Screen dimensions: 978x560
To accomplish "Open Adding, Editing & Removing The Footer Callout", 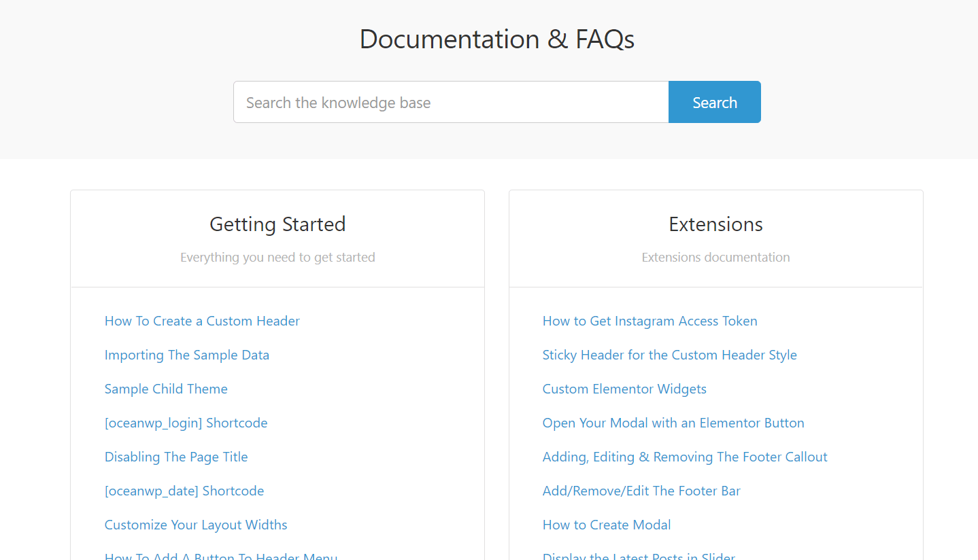I will pos(685,457).
